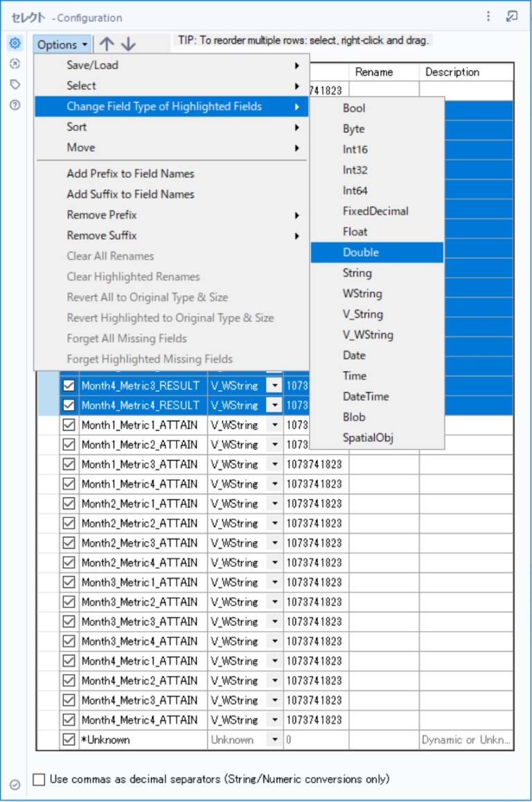Screen dimensions: 532x802
Task: Open the Options dropdown button
Action: click(x=62, y=44)
